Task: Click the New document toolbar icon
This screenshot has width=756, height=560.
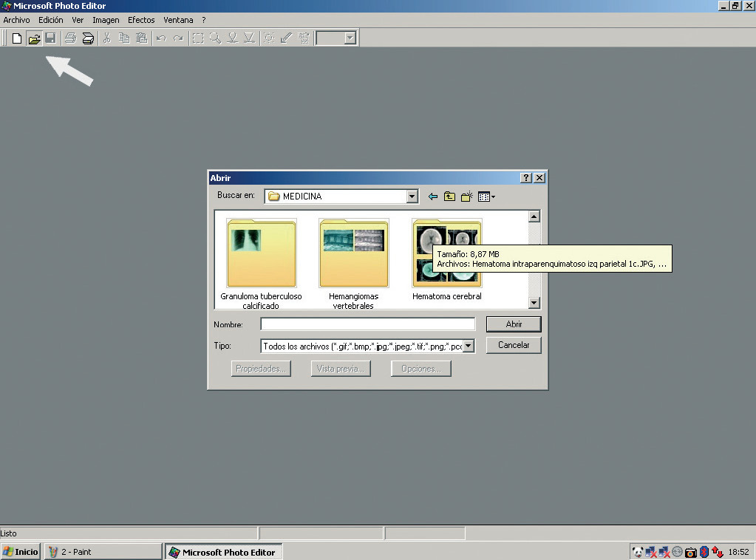Action: click(x=16, y=38)
